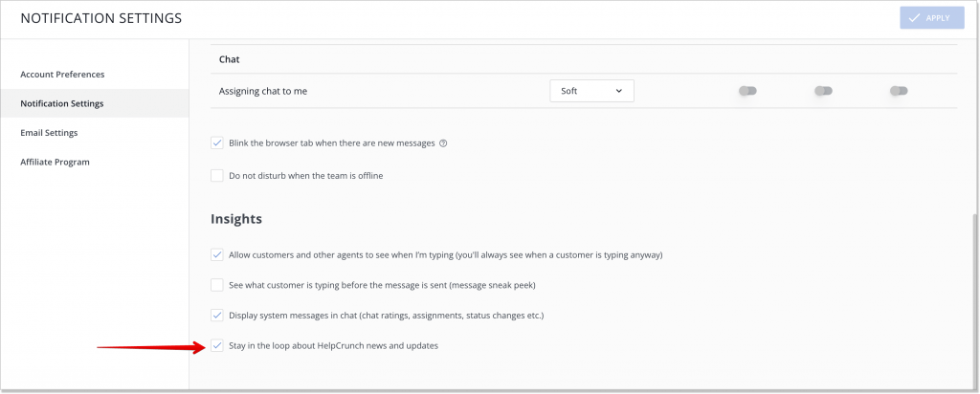Enable Do not disturb when team offline
The image size is (980, 394).
coord(217,175)
